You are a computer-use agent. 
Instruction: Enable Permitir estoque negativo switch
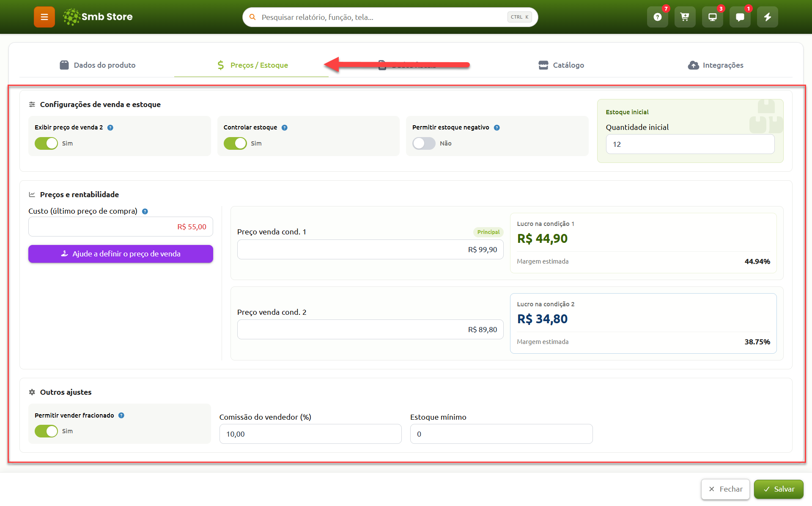point(424,143)
